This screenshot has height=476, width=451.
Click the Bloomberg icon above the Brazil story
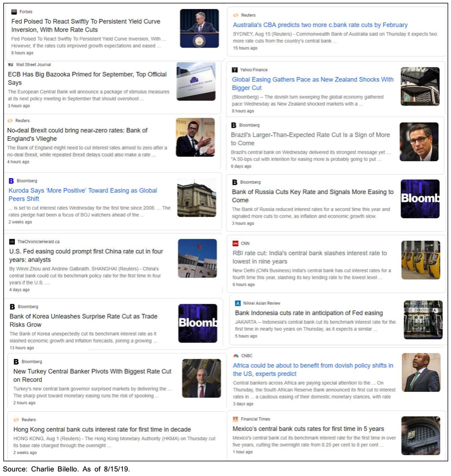(234, 125)
